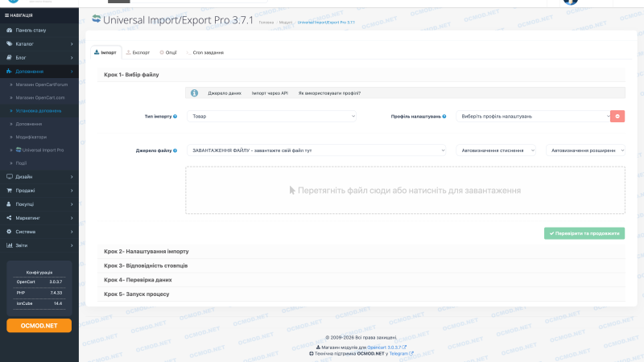Image resolution: width=644 pixels, height=362 pixels.
Task: Click the Продажі cart icon
Action: pyautogui.click(x=9, y=190)
